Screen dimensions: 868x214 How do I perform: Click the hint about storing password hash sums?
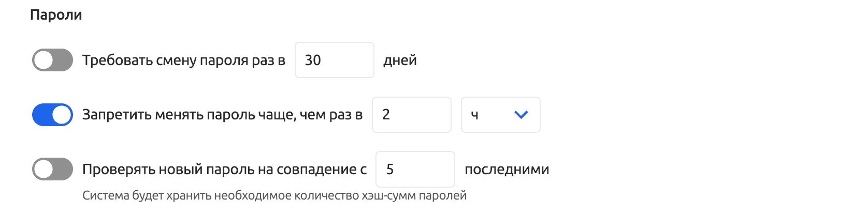(x=274, y=196)
